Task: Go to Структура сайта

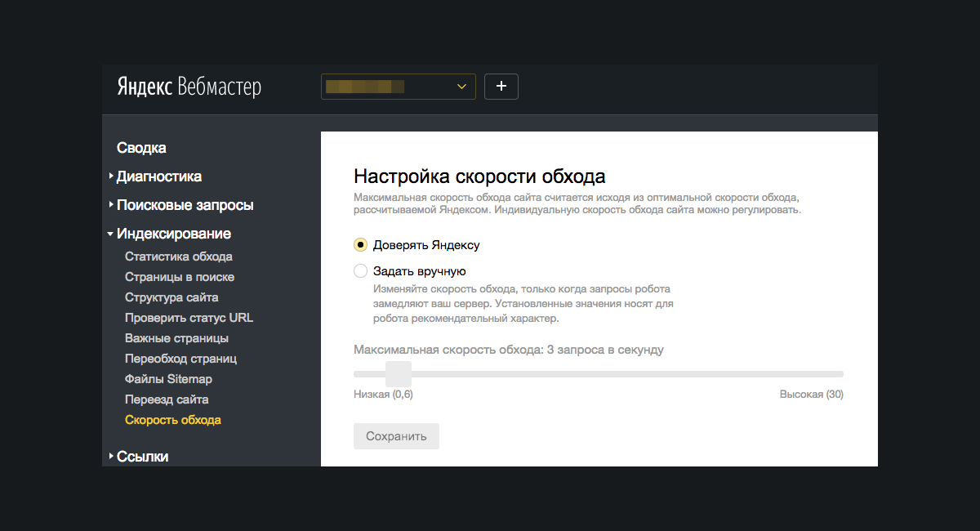Action: [171, 297]
